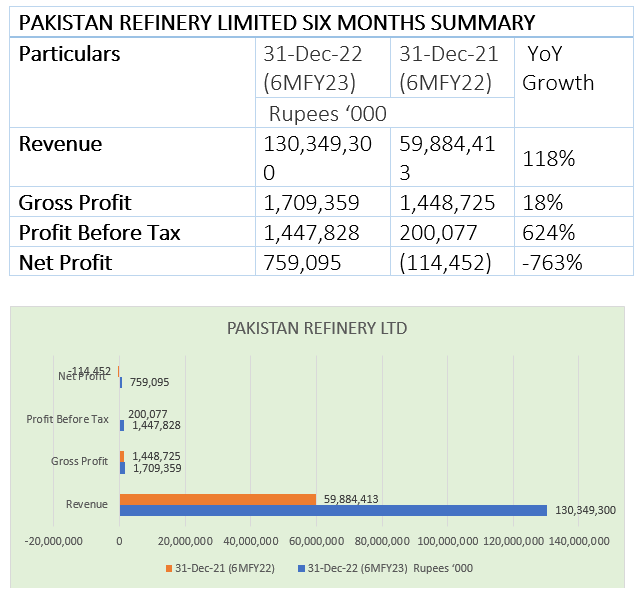Select the chart data label 130,349,300
Viewport: 640px width, 596px height.
(x=585, y=510)
